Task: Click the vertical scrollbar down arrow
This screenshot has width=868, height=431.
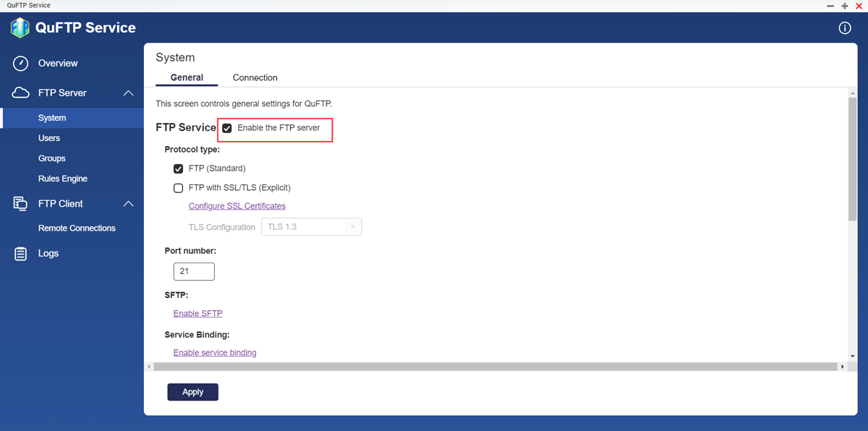Action: pyautogui.click(x=852, y=357)
